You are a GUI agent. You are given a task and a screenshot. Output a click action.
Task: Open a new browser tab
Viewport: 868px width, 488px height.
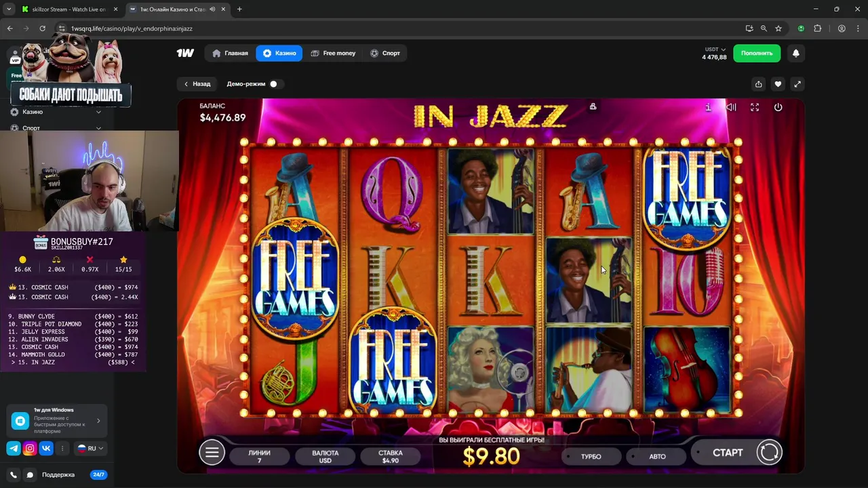click(x=239, y=9)
